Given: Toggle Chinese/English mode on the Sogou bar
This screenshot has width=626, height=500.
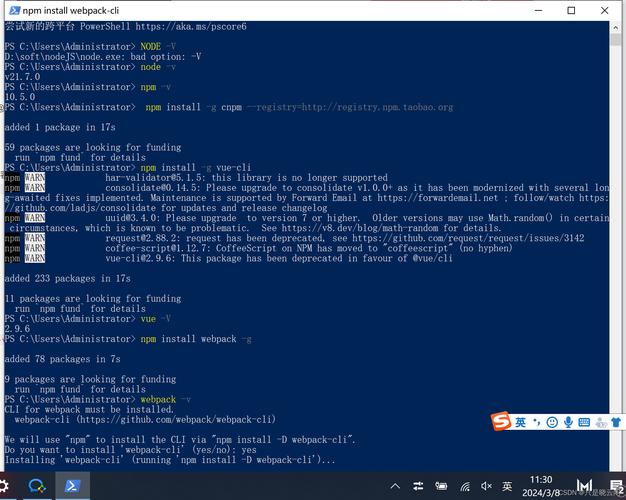Looking at the screenshot, I should (520, 422).
